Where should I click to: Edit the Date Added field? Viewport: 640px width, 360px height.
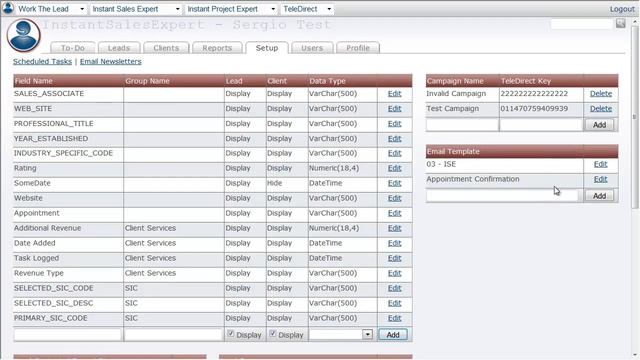tap(394, 243)
